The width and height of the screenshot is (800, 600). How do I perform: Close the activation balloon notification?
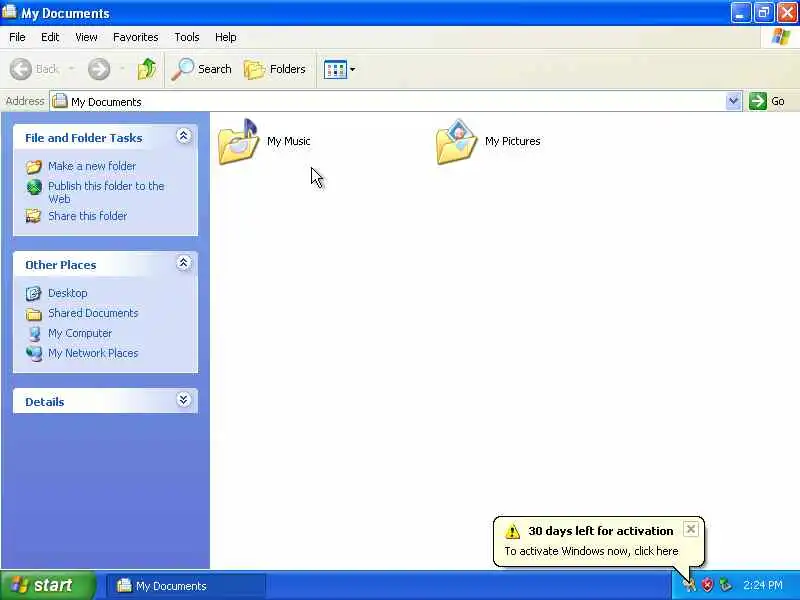(690, 529)
